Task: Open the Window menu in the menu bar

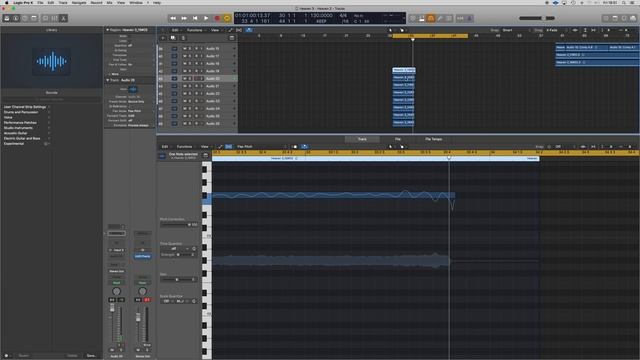Action: pyautogui.click(x=136, y=2)
